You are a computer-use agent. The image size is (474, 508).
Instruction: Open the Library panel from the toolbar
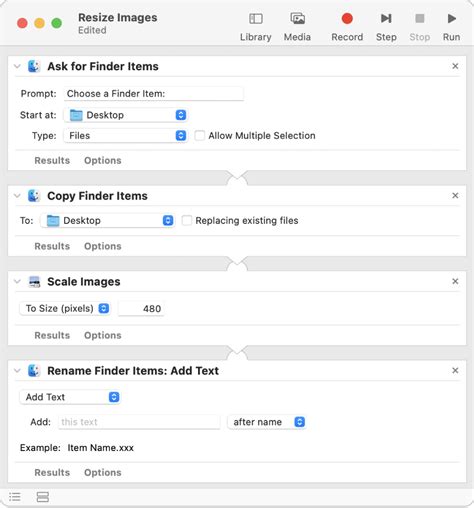pyautogui.click(x=256, y=19)
